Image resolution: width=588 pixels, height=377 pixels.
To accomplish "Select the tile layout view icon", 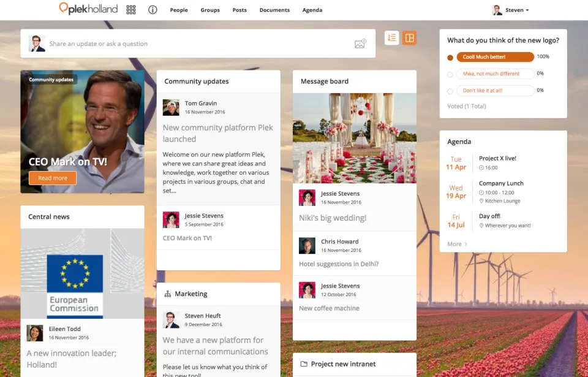I will [x=410, y=38].
